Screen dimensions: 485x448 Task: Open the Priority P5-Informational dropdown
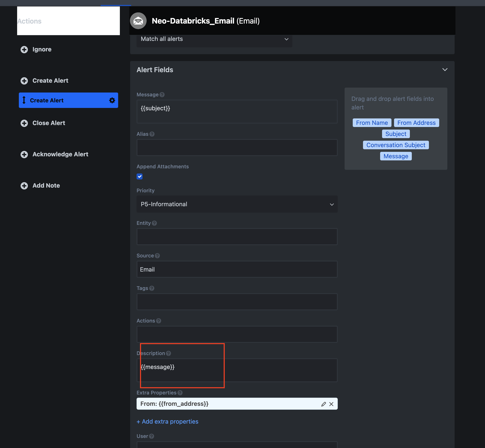[237, 204]
